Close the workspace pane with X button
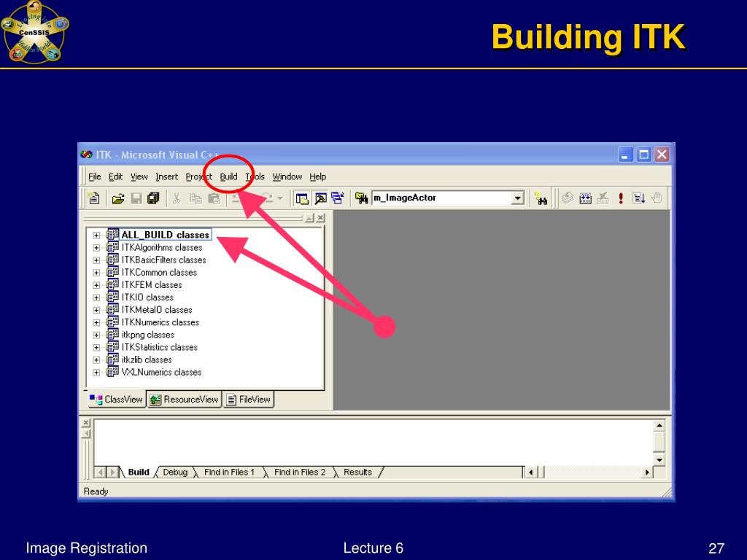Viewport: 747px width, 560px height. 321,217
